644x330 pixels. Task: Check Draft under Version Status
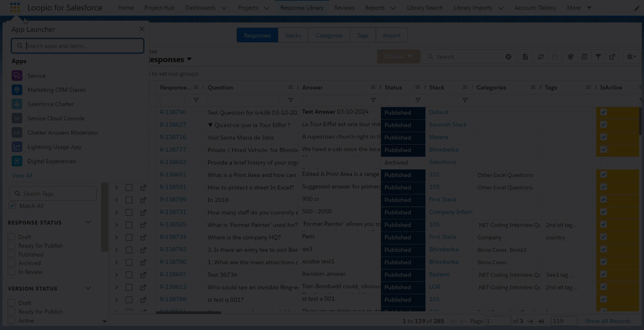click(x=11, y=303)
